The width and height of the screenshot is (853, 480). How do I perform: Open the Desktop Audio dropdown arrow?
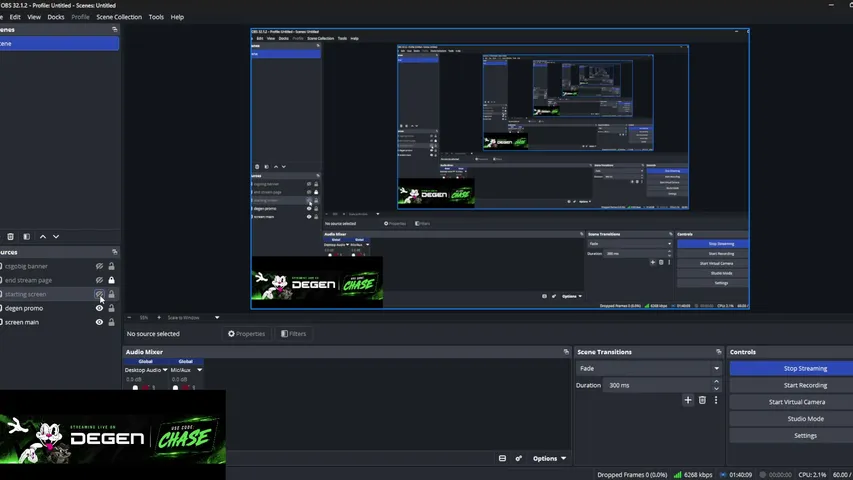pyautogui.click(x=165, y=370)
